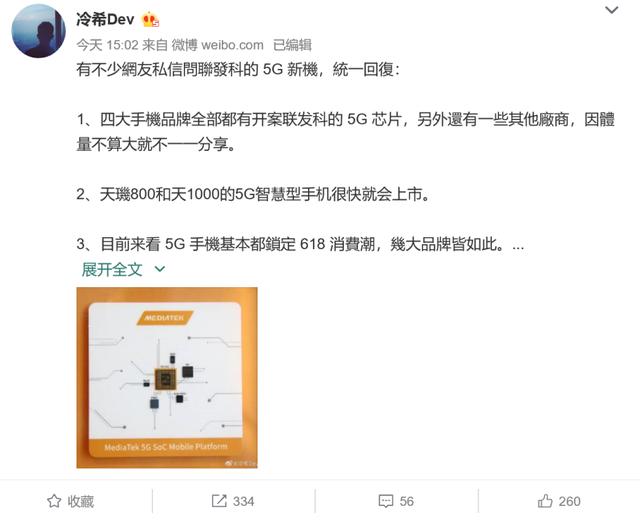View the 已编辑 edit history label
The width and height of the screenshot is (640, 520).
point(292,45)
